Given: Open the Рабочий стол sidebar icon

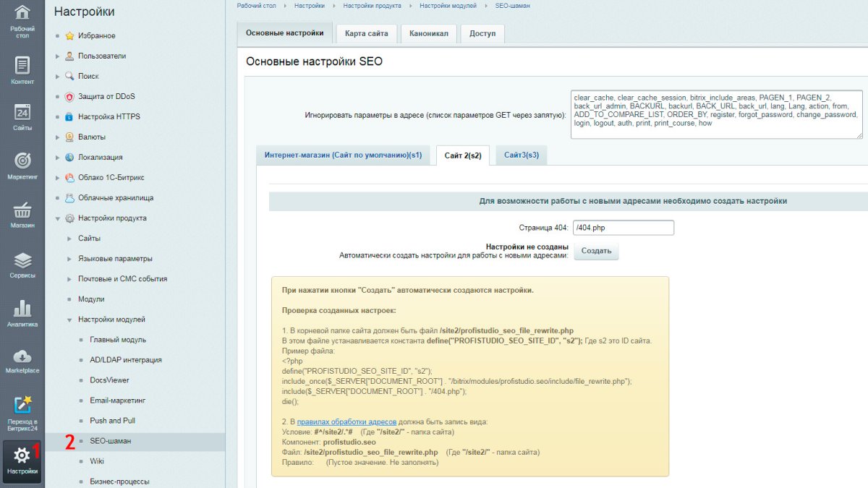Looking at the screenshot, I should click(x=21, y=16).
